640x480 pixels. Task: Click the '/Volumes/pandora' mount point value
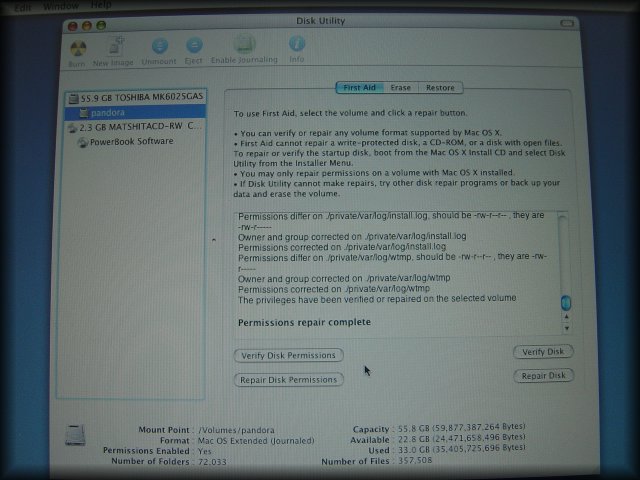coord(236,430)
